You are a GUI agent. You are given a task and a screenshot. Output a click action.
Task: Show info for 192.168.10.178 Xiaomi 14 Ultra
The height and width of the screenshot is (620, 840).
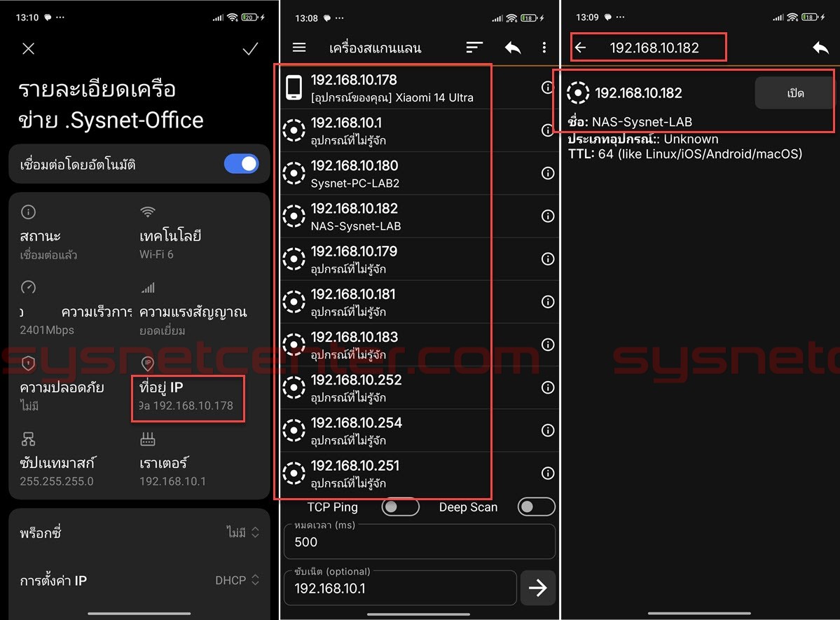[x=547, y=88]
